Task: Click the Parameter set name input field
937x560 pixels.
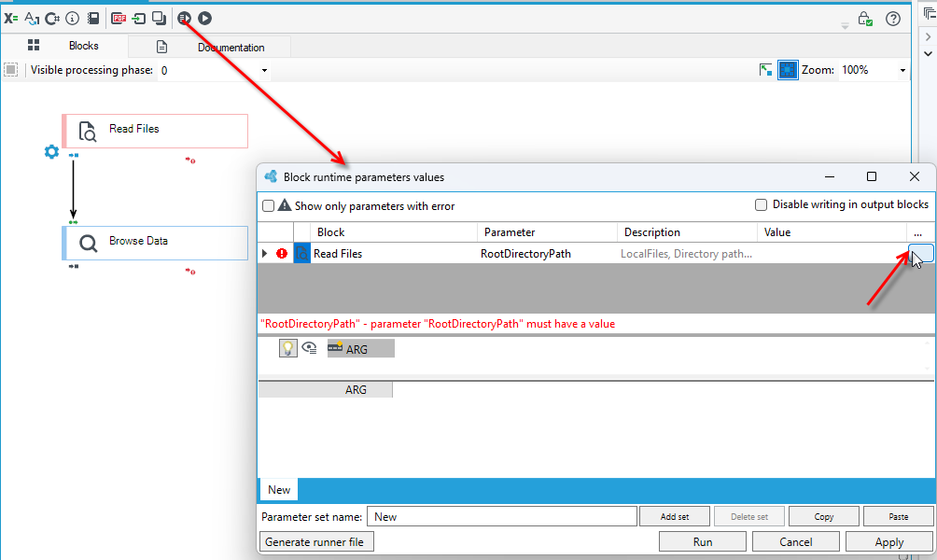Action: point(502,516)
